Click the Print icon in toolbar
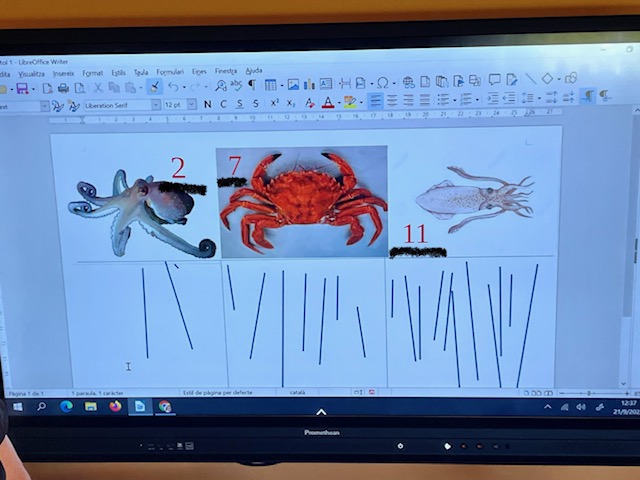The image size is (640, 480). 63,88
